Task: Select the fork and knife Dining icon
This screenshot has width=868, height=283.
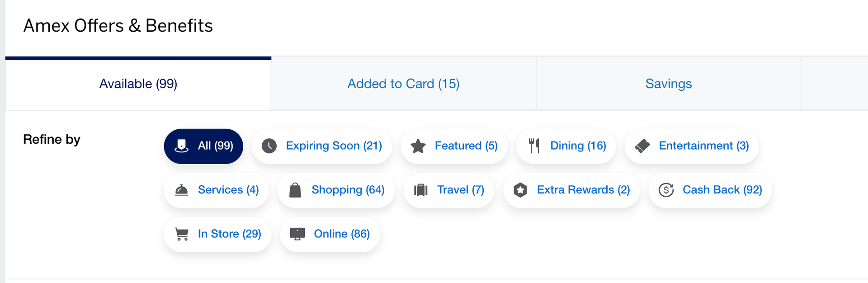Action: 535,146
